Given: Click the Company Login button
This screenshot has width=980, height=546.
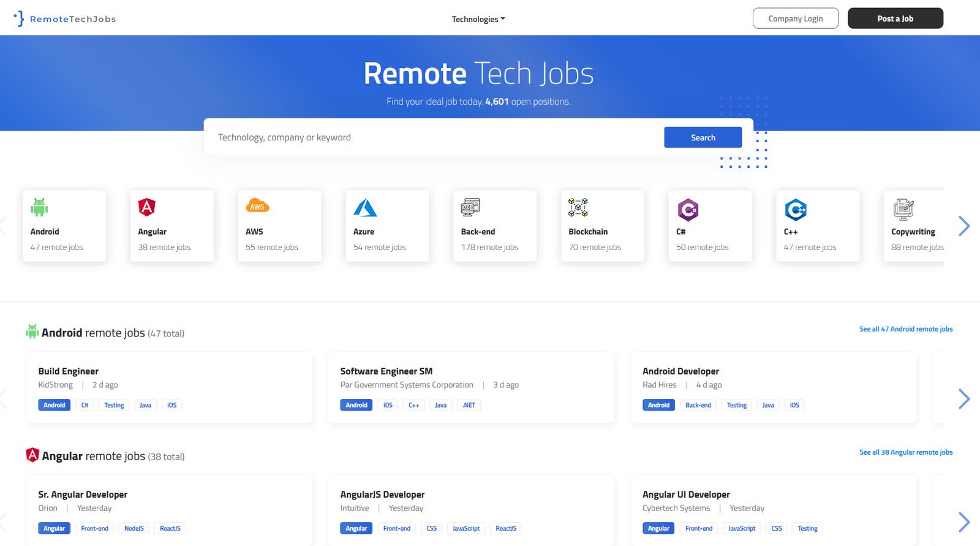Looking at the screenshot, I should 796,18.
